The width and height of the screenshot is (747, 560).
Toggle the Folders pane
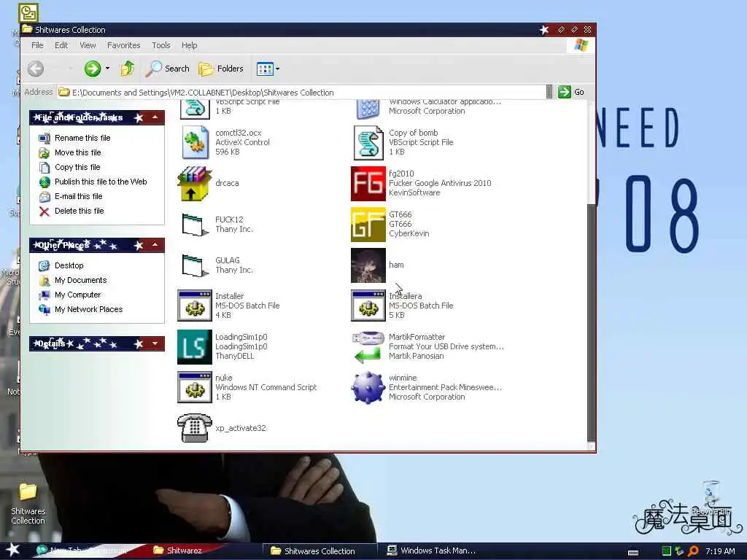221,69
